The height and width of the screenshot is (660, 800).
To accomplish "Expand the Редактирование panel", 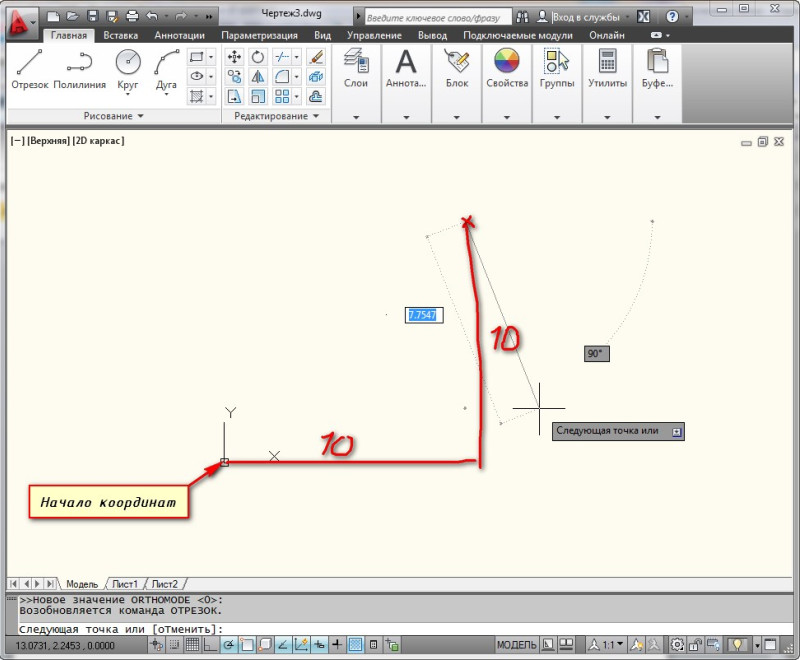I will tap(277, 116).
